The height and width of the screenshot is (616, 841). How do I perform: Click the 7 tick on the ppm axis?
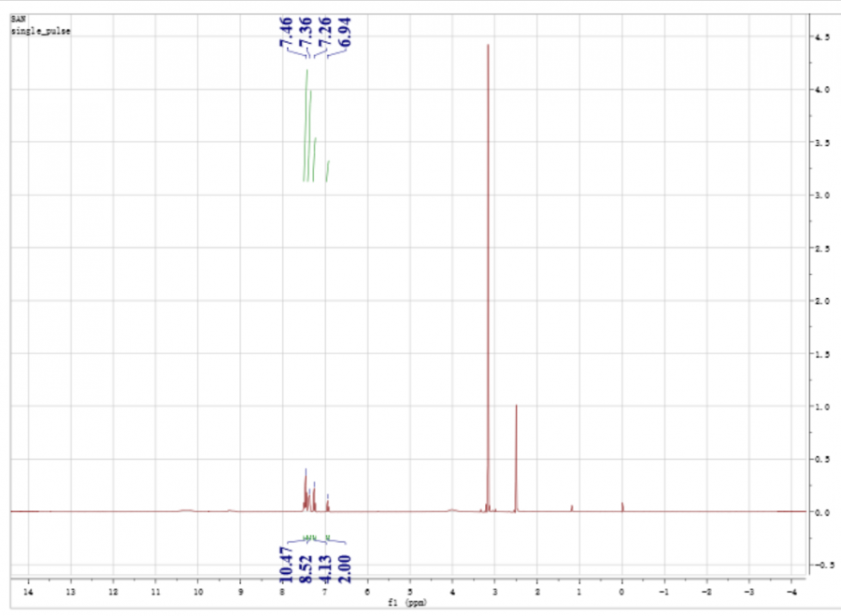[325, 592]
